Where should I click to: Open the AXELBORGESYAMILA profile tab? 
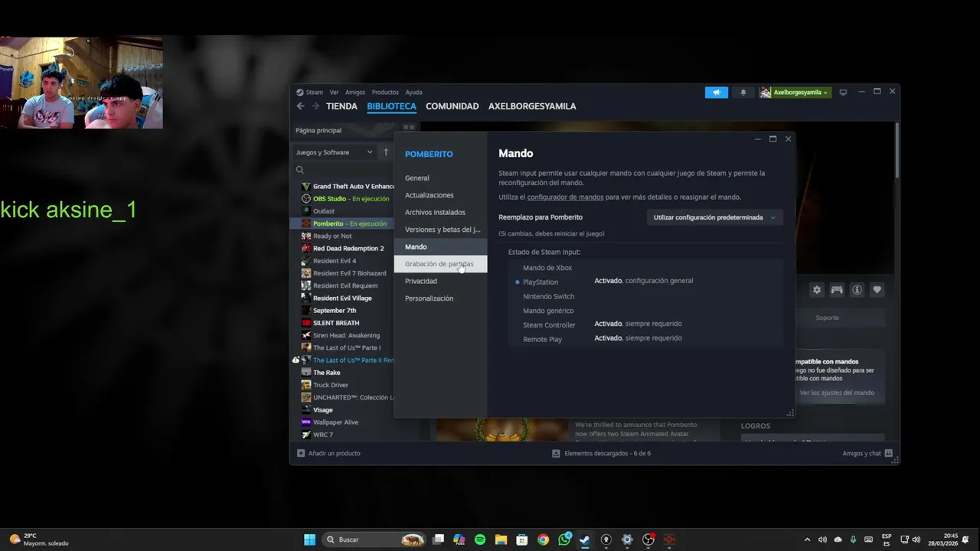click(532, 106)
